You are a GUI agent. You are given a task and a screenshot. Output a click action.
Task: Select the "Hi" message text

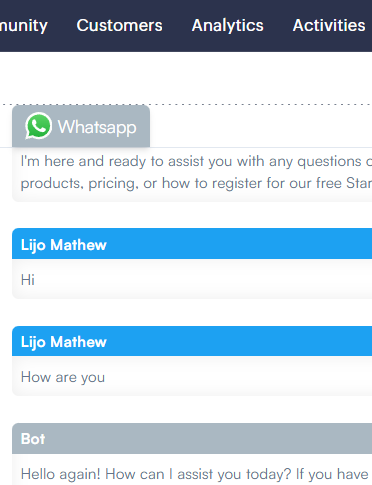click(x=28, y=280)
